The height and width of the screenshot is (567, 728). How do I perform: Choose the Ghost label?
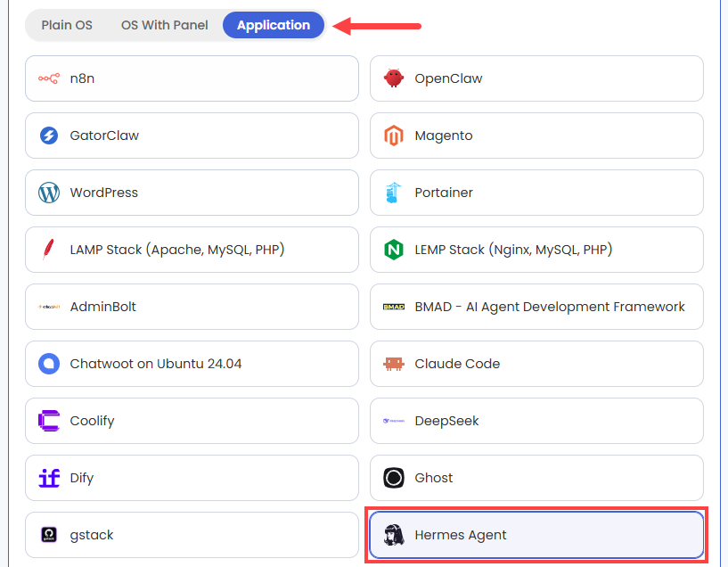[x=434, y=478]
